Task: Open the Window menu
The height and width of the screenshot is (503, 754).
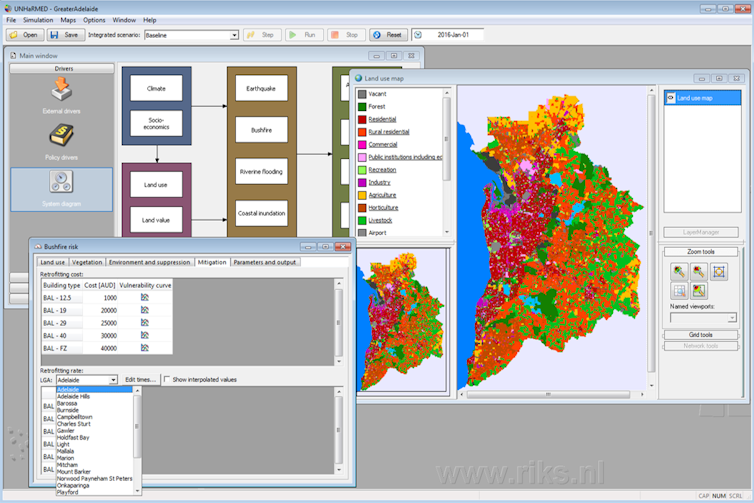Action: coord(124,20)
